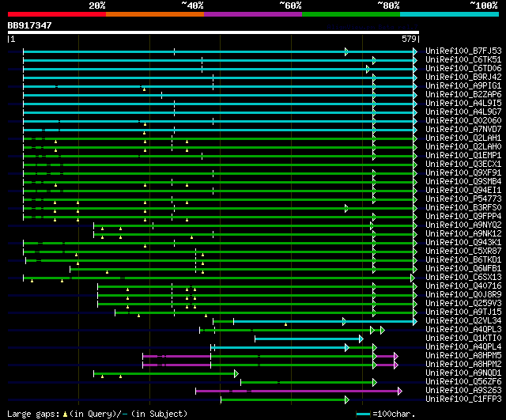The height and width of the screenshot is (420, 506).
Task: Click the cyan ~100% identity legend segment
Action: coord(449,14)
